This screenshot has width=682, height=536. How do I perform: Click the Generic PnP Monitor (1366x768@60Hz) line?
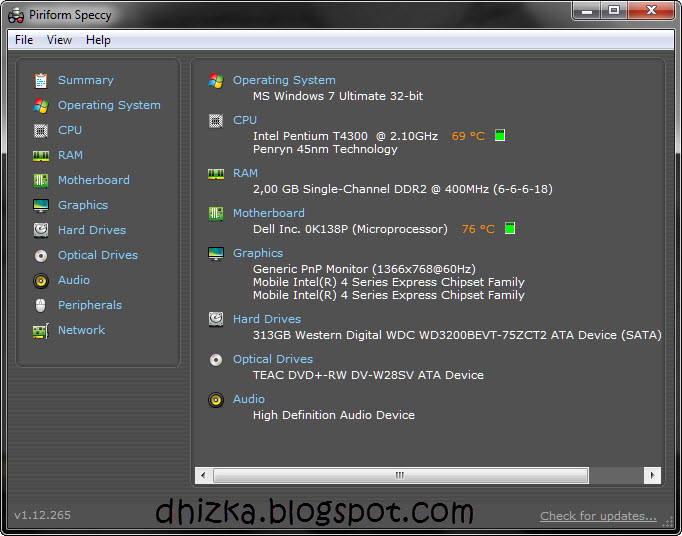[x=364, y=269]
